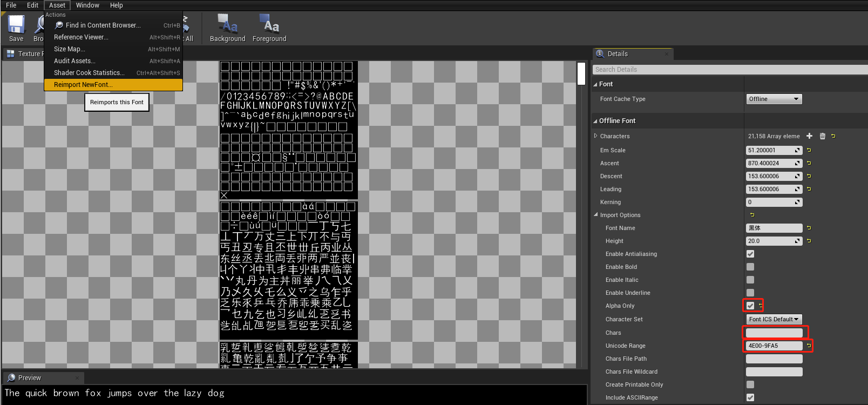Select Audit Assets menu item
Image resolution: width=868 pixels, height=405 pixels.
tap(113, 61)
